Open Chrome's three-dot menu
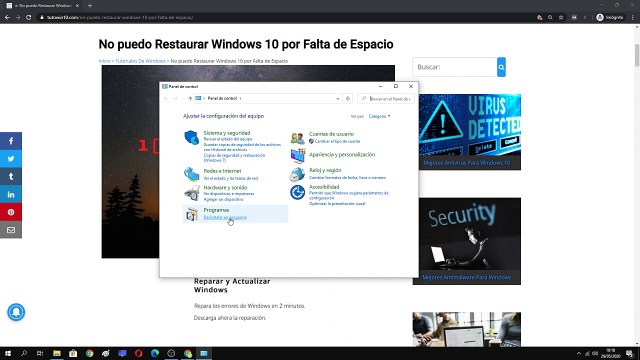The height and width of the screenshot is (360, 640). tap(633, 18)
